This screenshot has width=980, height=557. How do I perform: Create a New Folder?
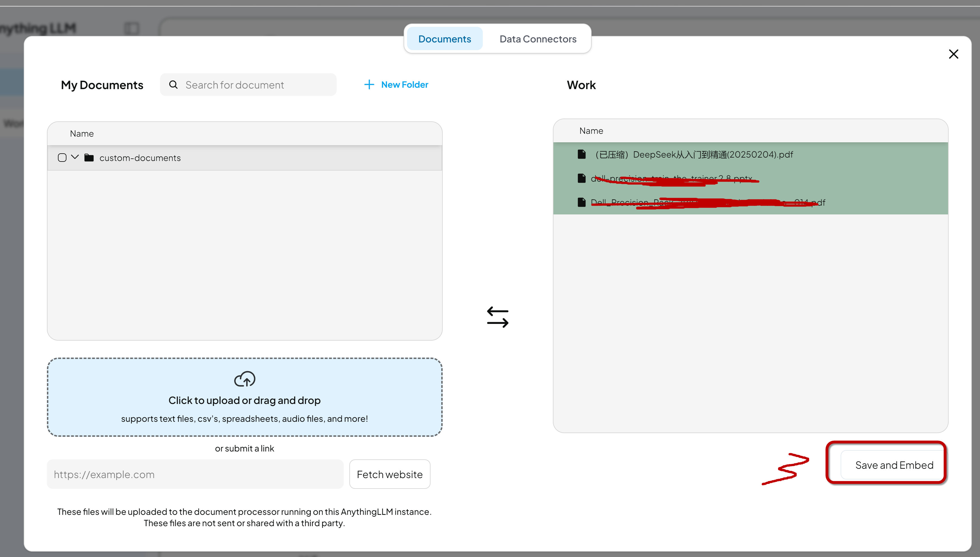point(396,85)
